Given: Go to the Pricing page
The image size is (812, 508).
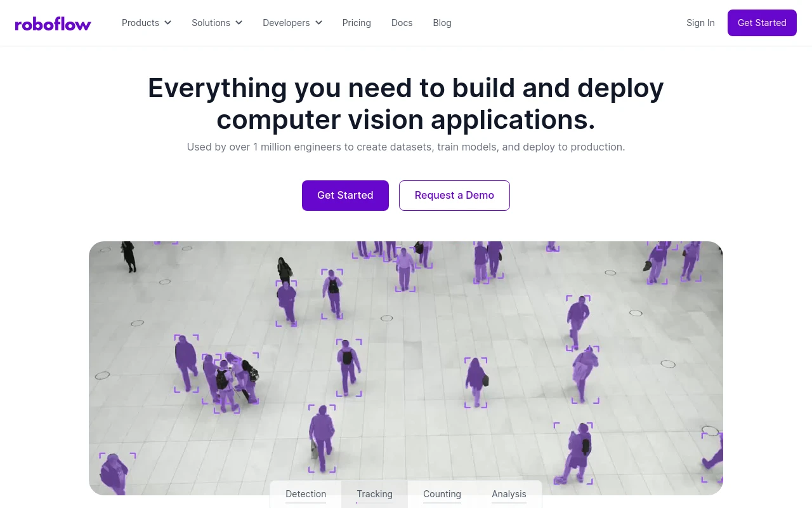Looking at the screenshot, I should [x=357, y=23].
